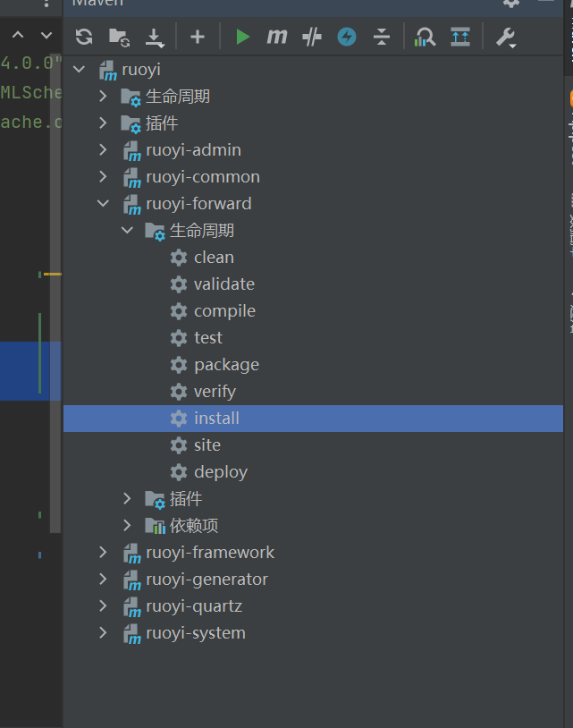The image size is (573, 728).
Task: Select the validate lifecycle goal
Action: 224,284
